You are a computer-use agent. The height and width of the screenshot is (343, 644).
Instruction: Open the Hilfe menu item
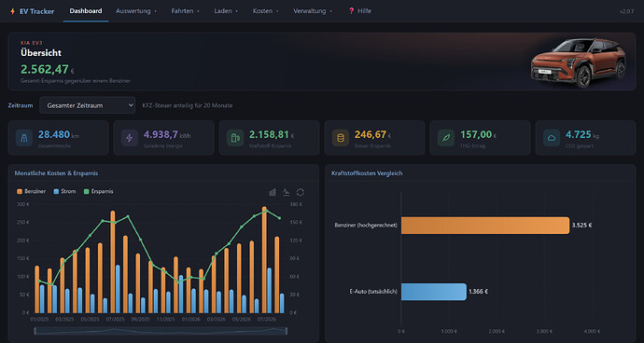[359, 11]
